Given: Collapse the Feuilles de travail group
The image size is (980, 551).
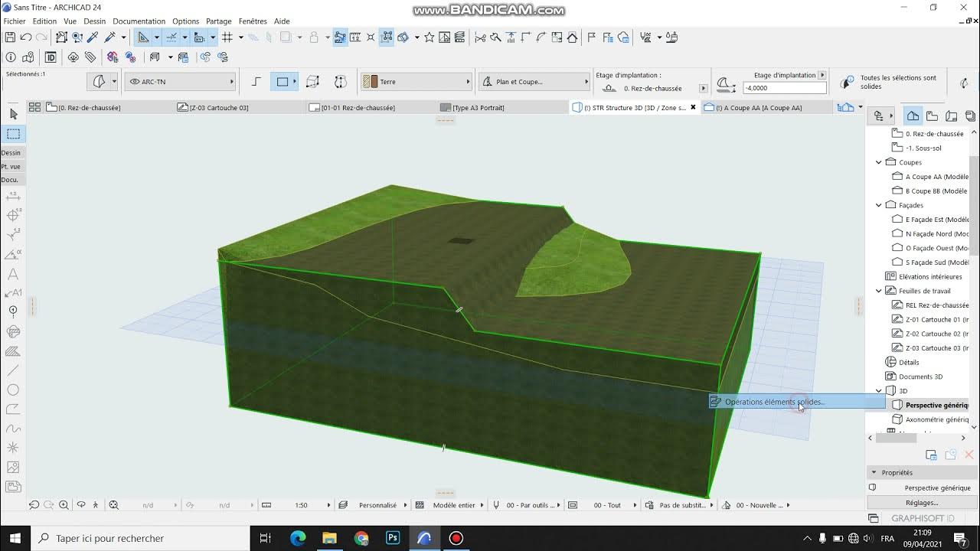Looking at the screenshot, I should click(879, 291).
